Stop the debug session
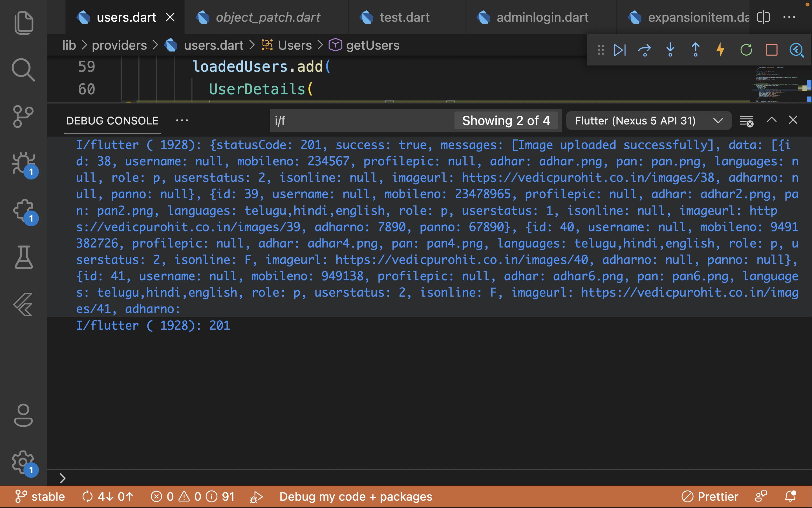 click(x=772, y=50)
